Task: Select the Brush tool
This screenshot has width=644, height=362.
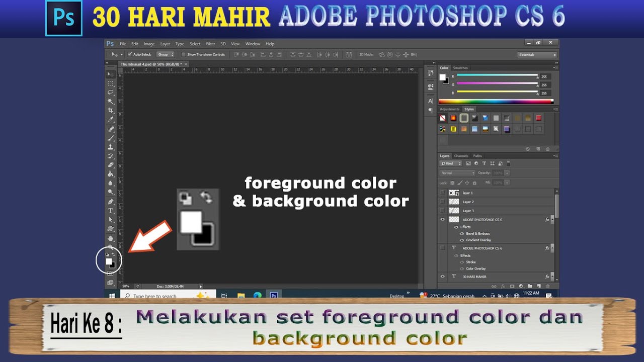Action: pos(111,138)
